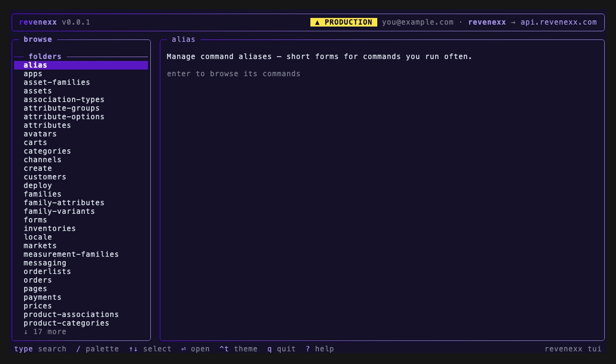Click 'enter to browse its commands' hint
616x364 pixels.
click(x=234, y=74)
